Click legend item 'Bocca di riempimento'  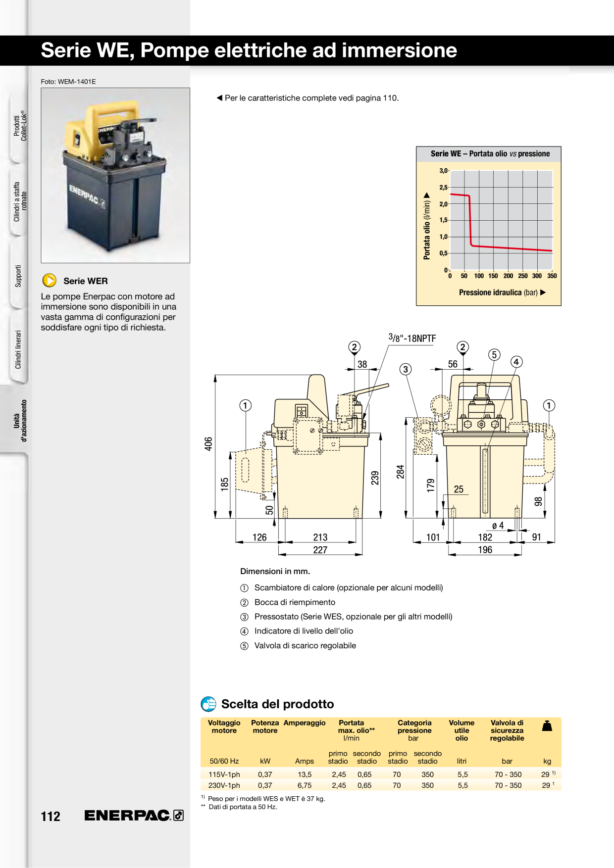point(295,602)
